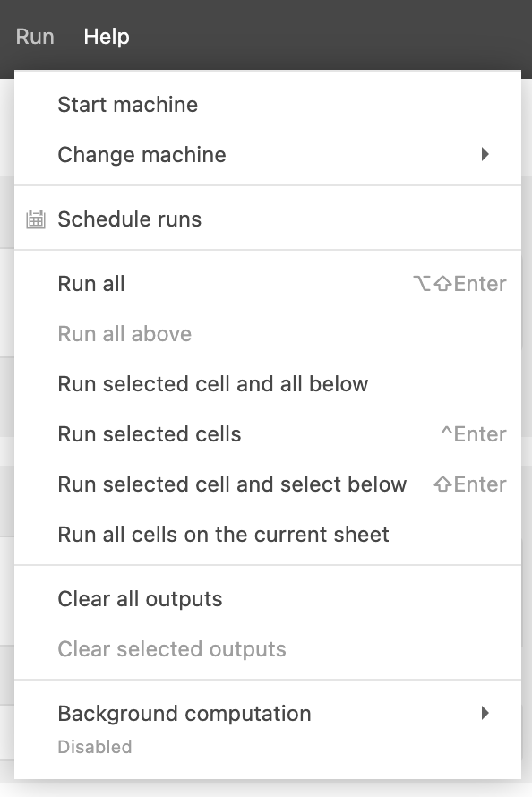Click the Ctrl+Enter shortcut for Run selected cells
This screenshot has height=797, width=532.
coord(474,434)
